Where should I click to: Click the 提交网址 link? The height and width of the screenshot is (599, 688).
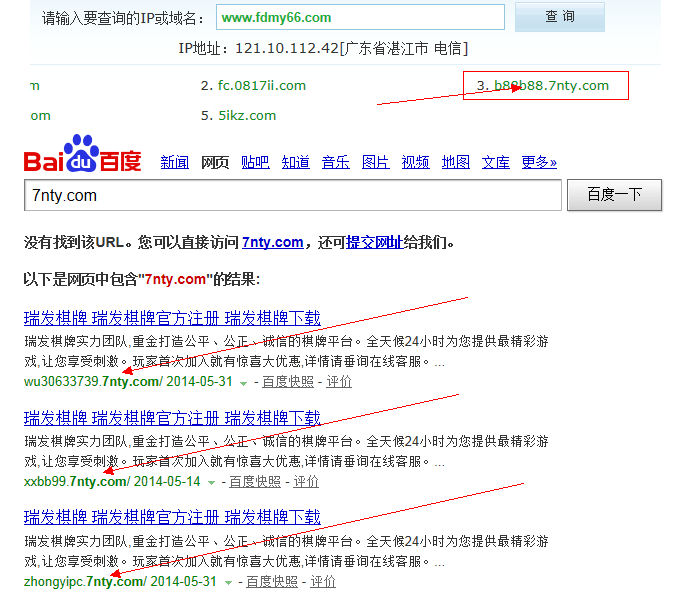click(x=374, y=242)
